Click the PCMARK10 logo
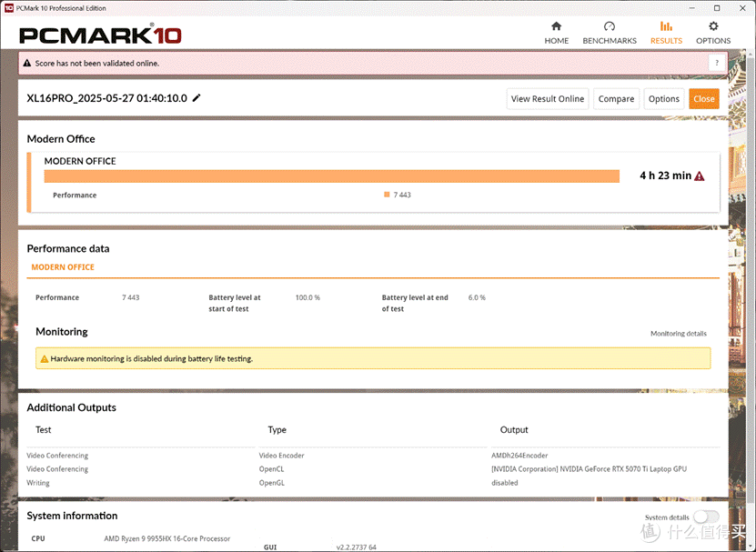756x552 pixels. point(100,35)
